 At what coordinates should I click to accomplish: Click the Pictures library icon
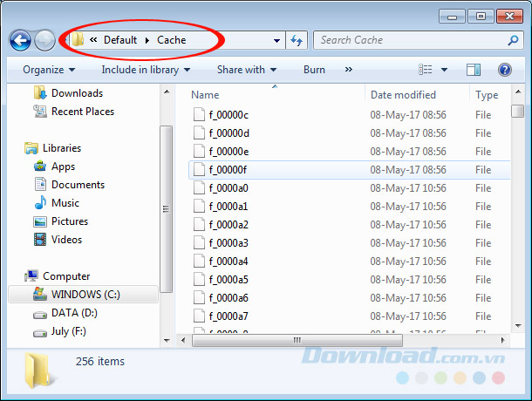[40, 221]
